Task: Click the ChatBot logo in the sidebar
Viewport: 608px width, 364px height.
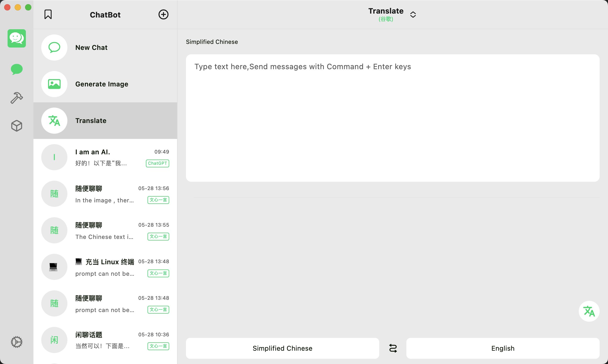Action: tap(17, 38)
